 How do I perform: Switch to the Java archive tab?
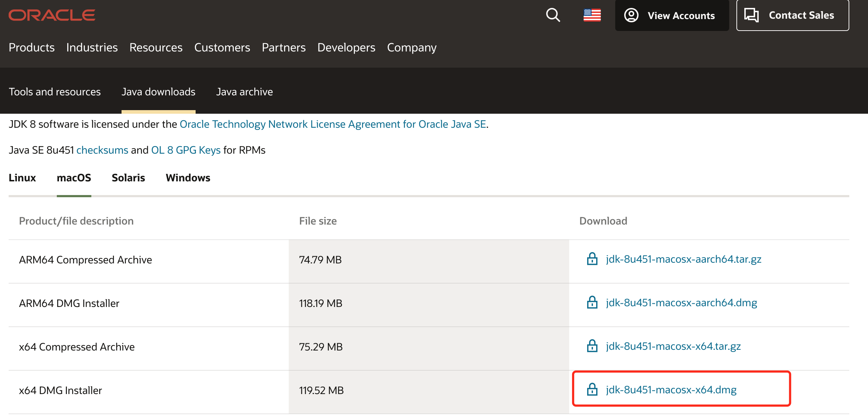(x=245, y=92)
